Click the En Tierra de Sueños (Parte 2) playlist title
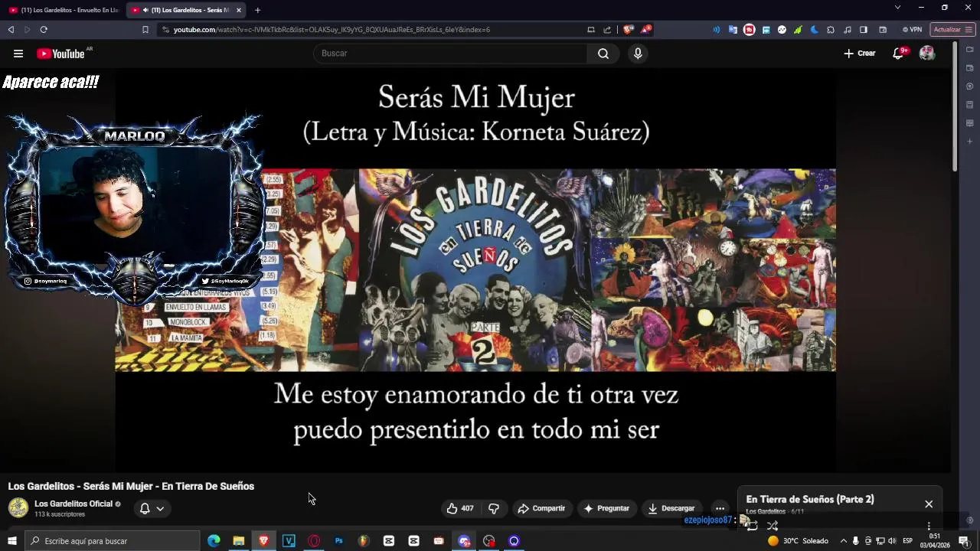This screenshot has width=980, height=551. (810, 499)
